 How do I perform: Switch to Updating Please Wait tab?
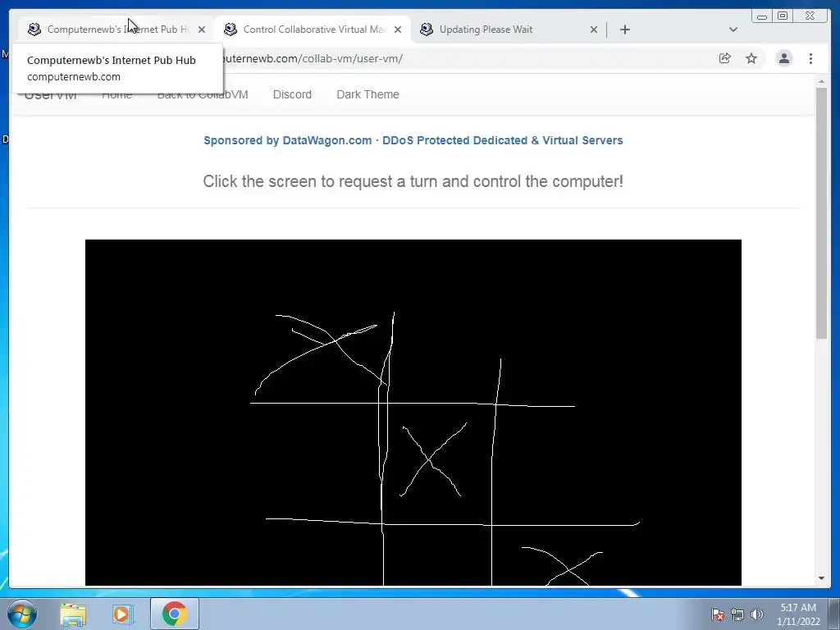click(509, 30)
